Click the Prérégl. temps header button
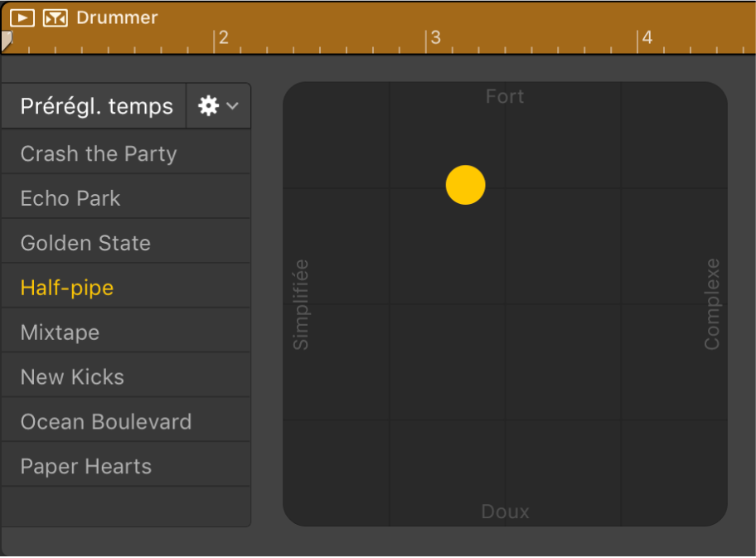The width and height of the screenshot is (756, 558). pos(96,106)
